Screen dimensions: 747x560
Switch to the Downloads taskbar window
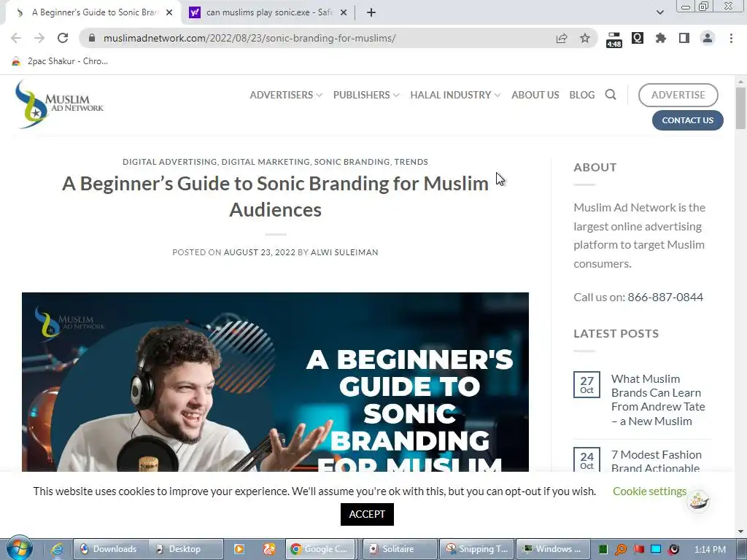pos(110,549)
